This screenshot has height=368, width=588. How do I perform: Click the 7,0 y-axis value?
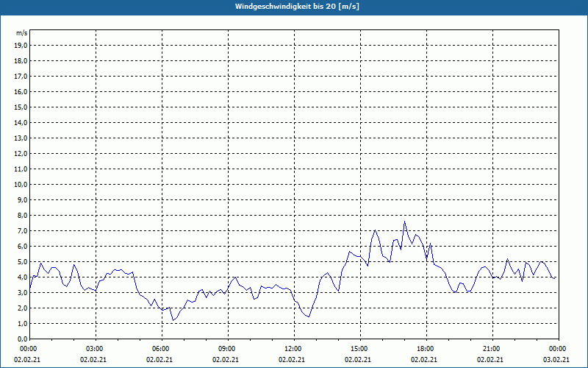[x=22, y=230]
